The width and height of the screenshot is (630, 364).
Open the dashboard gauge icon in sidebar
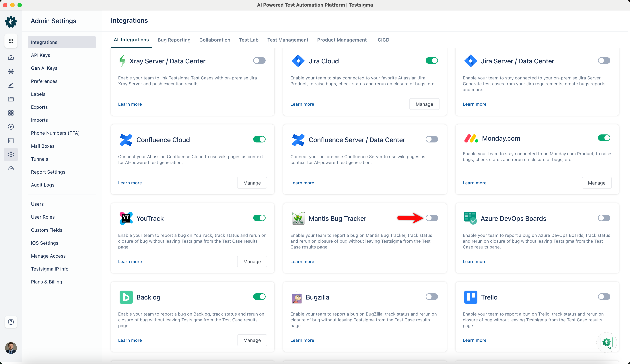11,58
